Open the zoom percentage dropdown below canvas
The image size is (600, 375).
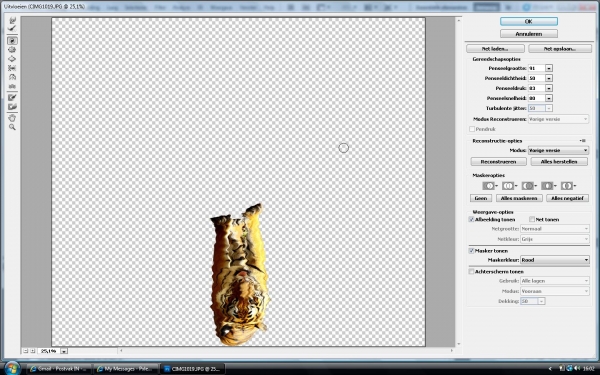point(64,351)
